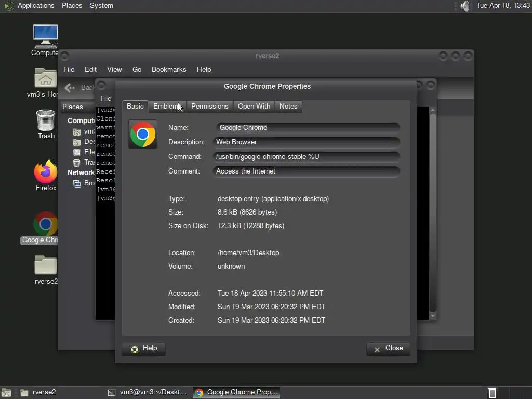Select Google Chrome desktop launcher icon

(x=46, y=223)
